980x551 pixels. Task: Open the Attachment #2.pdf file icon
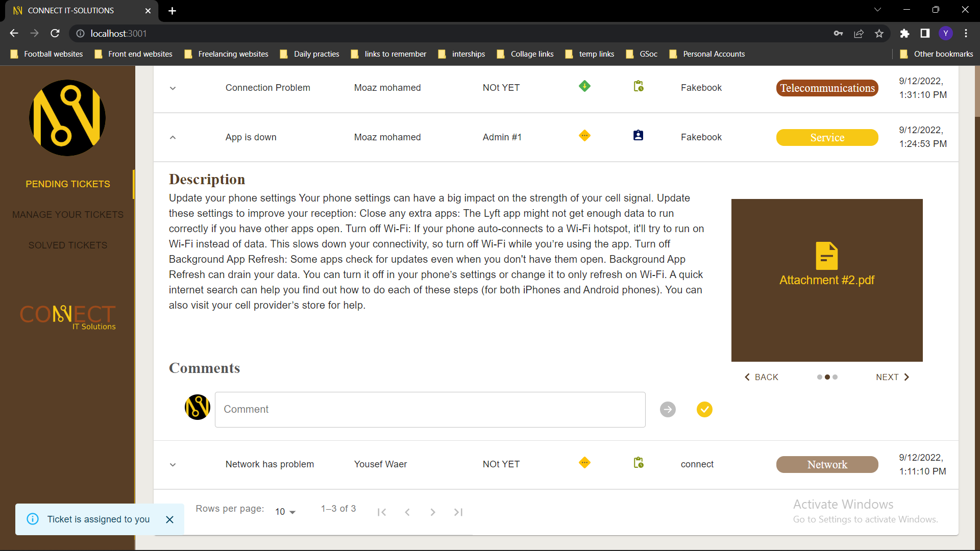coord(826,256)
